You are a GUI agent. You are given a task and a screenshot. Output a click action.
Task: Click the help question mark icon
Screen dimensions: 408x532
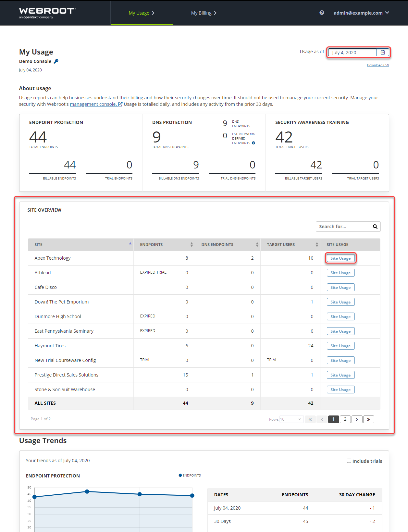coord(322,13)
